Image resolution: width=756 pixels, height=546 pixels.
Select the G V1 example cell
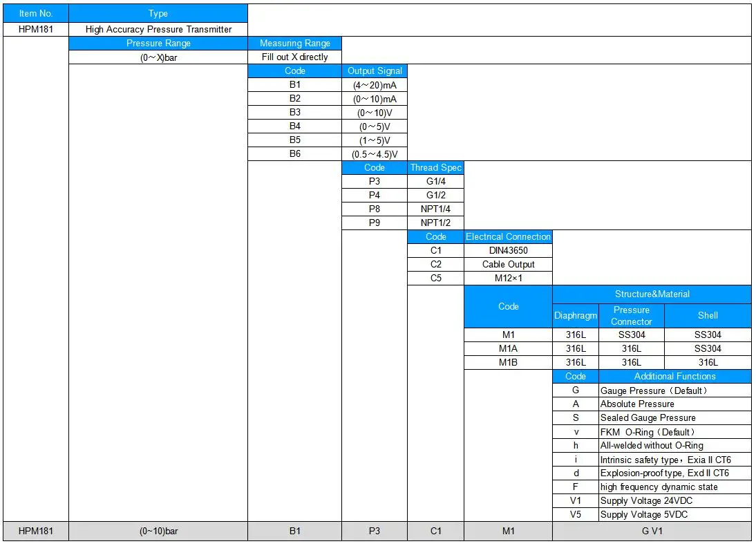tap(652, 531)
